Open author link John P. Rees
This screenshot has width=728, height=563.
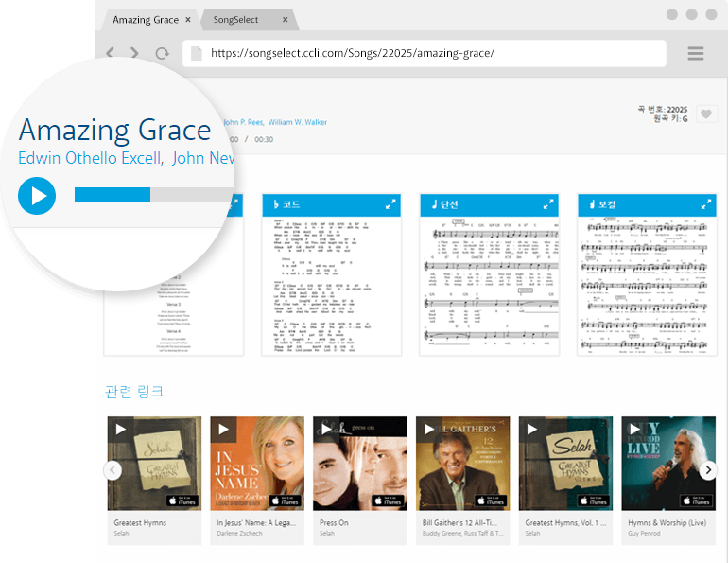tap(243, 122)
